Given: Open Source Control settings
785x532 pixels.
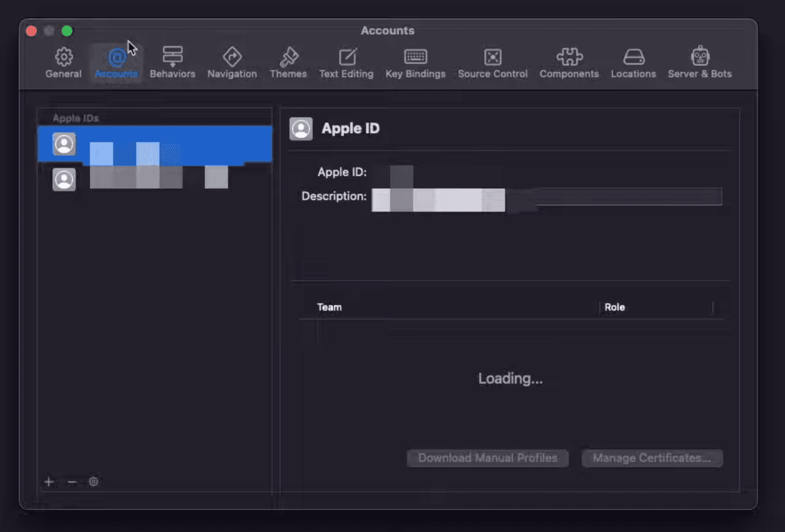Looking at the screenshot, I should pos(492,62).
